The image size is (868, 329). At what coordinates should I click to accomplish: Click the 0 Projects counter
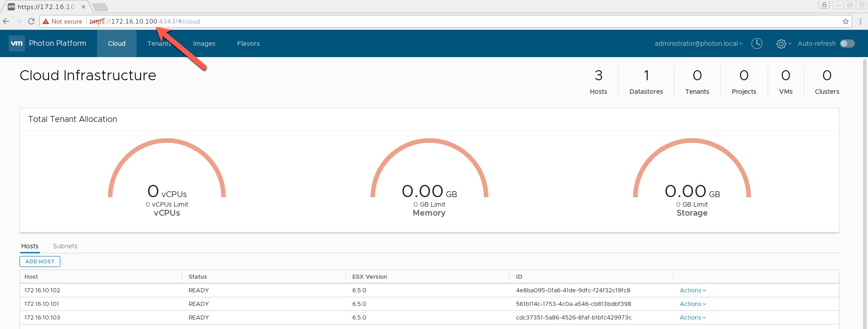point(744,82)
